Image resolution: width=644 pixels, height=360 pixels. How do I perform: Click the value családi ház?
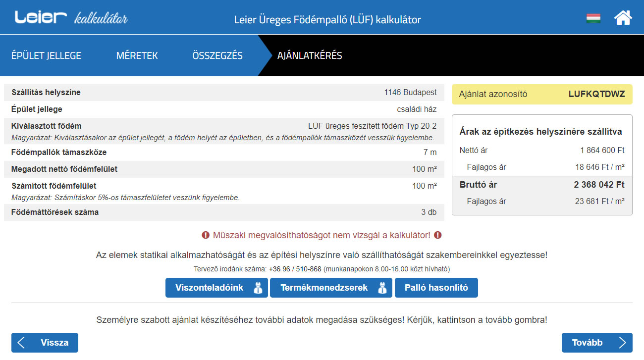pyautogui.click(x=417, y=109)
